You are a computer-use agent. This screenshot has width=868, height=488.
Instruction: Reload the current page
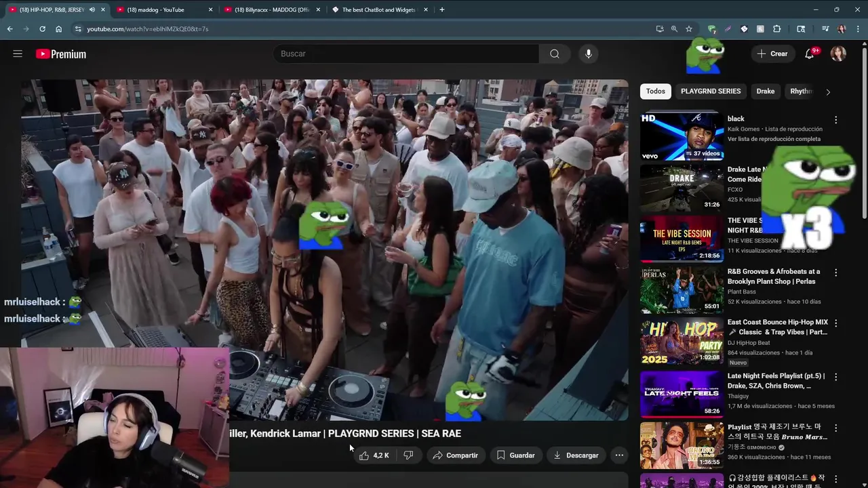tap(42, 29)
